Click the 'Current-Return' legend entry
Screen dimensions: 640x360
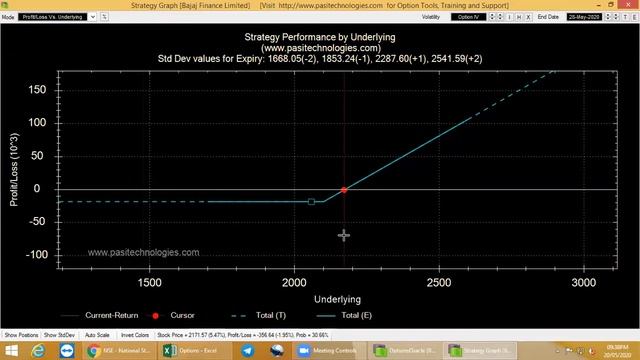click(100, 316)
